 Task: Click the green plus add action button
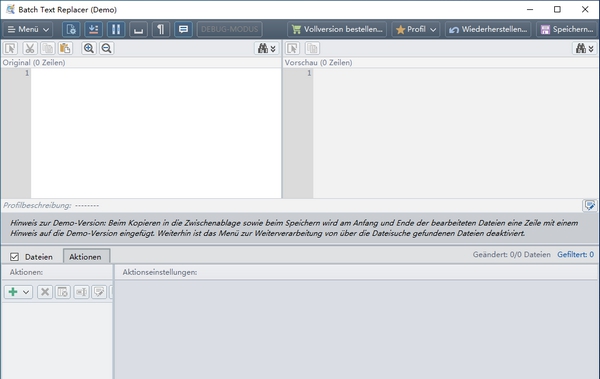[13, 292]
